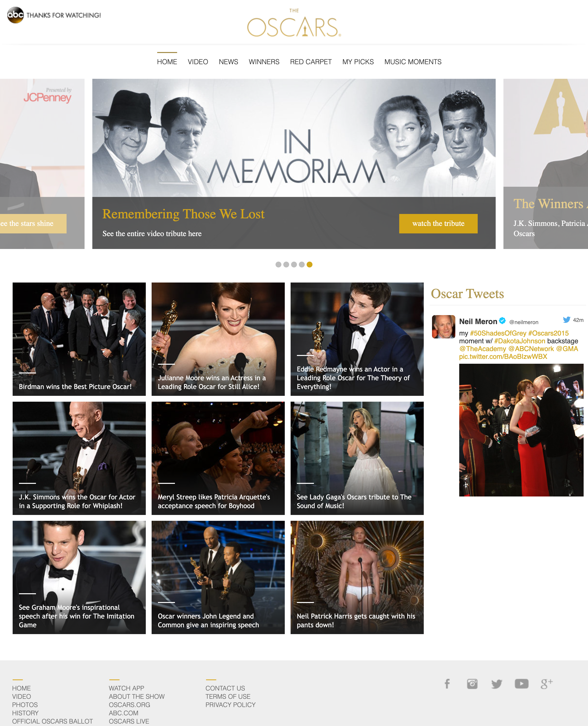Image resolution: width=588 pixels, height=726 pixels.
Task: Open the J.K. Simmons Whiplash story
Action: (79, 458)
